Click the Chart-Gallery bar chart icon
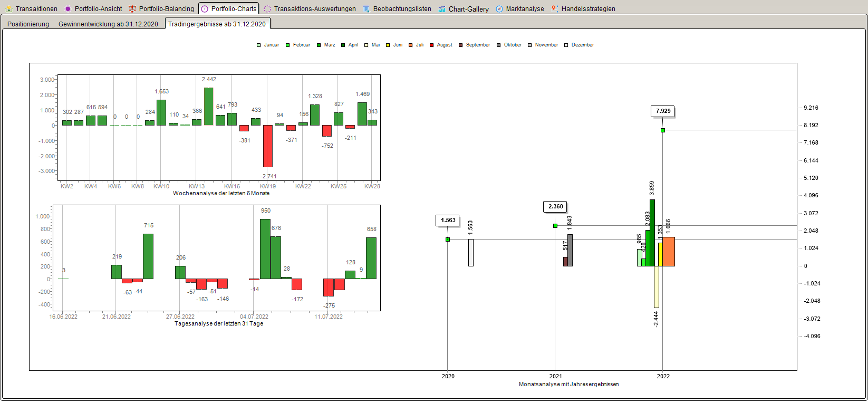Screen dimensions: 868x402 (x=442, y=9)
